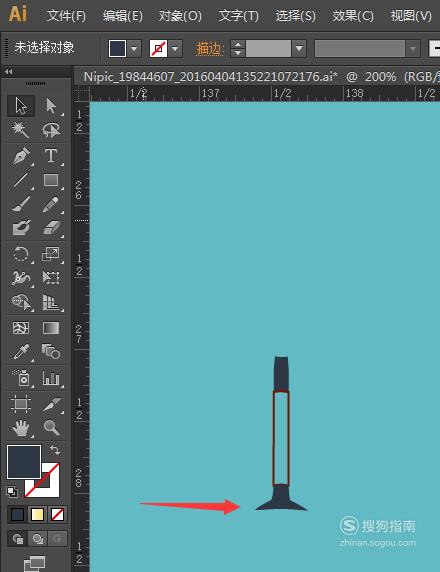This screenshot has width=440, height=572.
Task: Open the 选择(S) menu
Action: point(296,16)
